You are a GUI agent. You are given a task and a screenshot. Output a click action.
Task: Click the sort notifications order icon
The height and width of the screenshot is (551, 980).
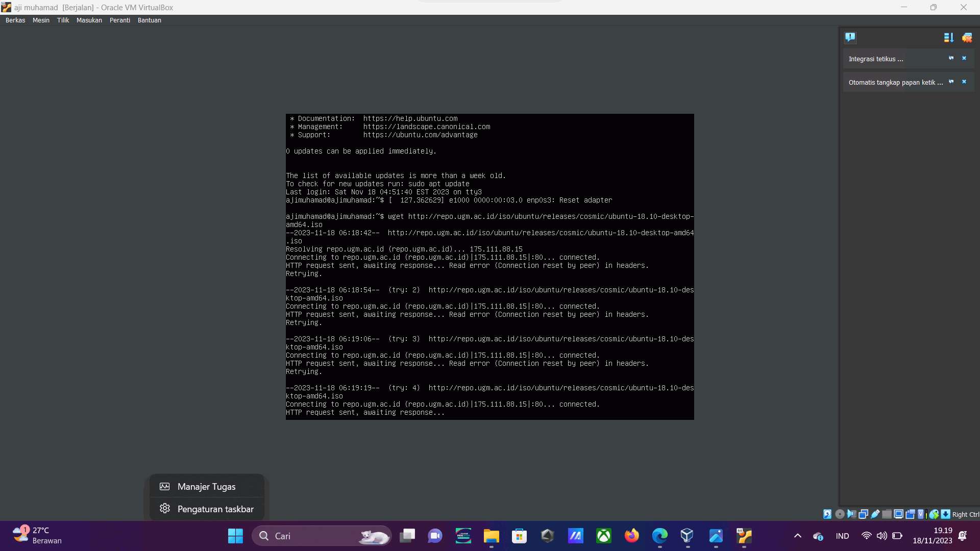948,37
